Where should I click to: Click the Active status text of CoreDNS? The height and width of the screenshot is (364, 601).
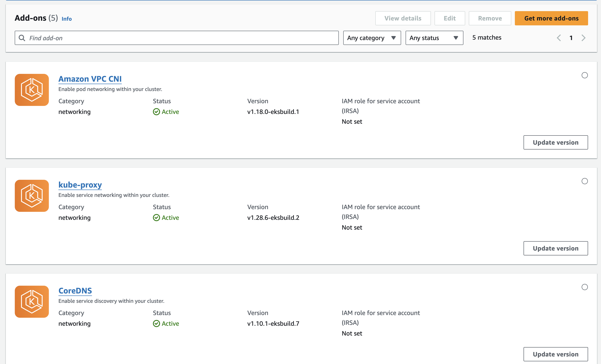coord(170,324)
